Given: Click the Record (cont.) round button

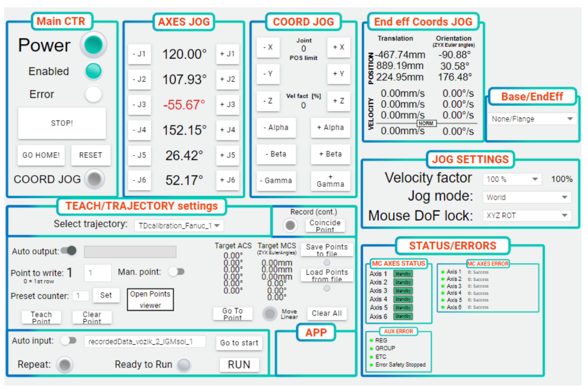Looking at the screenshot, I should [290, 225].
